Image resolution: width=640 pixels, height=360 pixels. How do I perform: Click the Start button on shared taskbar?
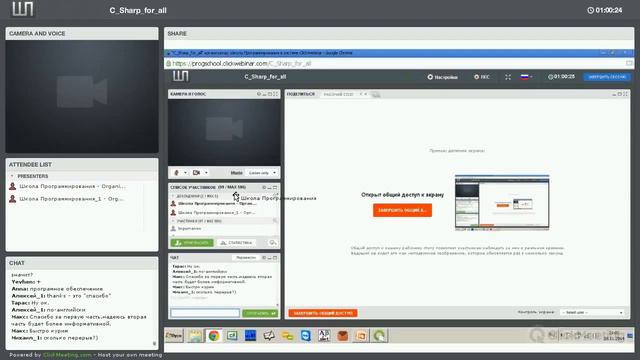(174, 336)
